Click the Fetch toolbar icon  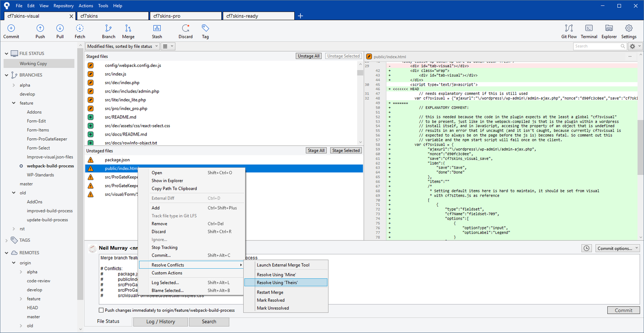80,31
